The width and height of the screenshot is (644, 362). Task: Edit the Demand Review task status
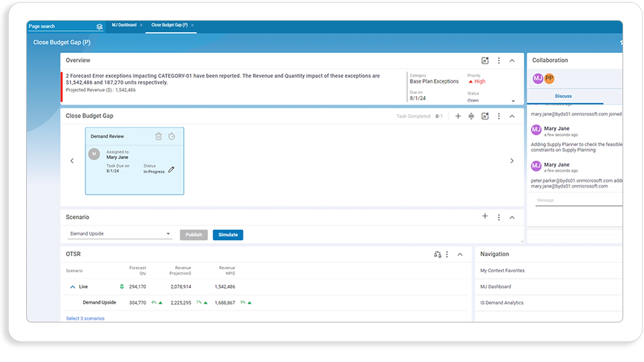point(171,169)
